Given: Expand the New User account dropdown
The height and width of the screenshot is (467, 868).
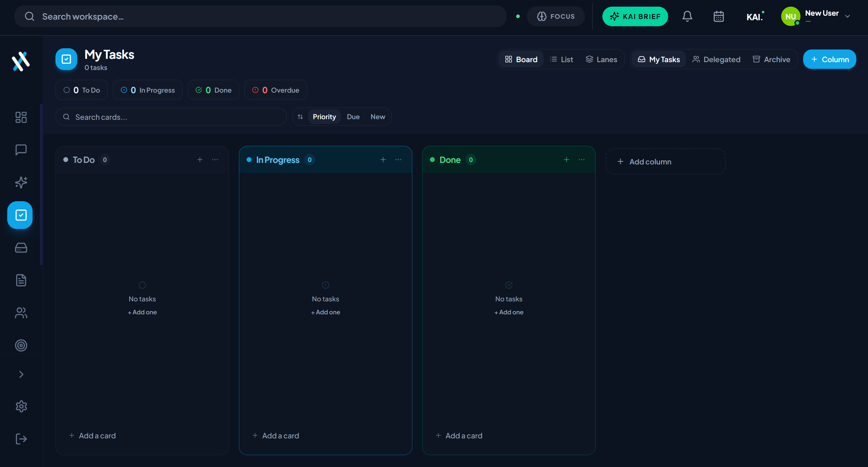Looking at the screenshot, I should (847, 16).
